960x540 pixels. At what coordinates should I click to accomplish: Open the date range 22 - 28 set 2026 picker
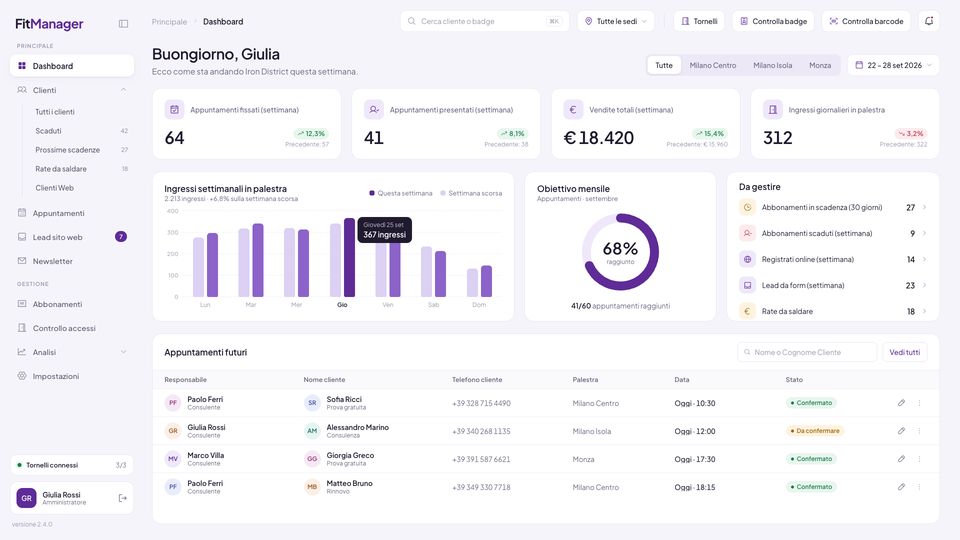(893, 65)
